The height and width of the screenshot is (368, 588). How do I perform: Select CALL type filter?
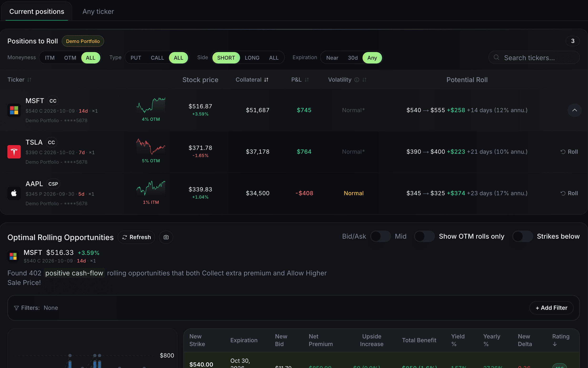click(x=158, y=58)
